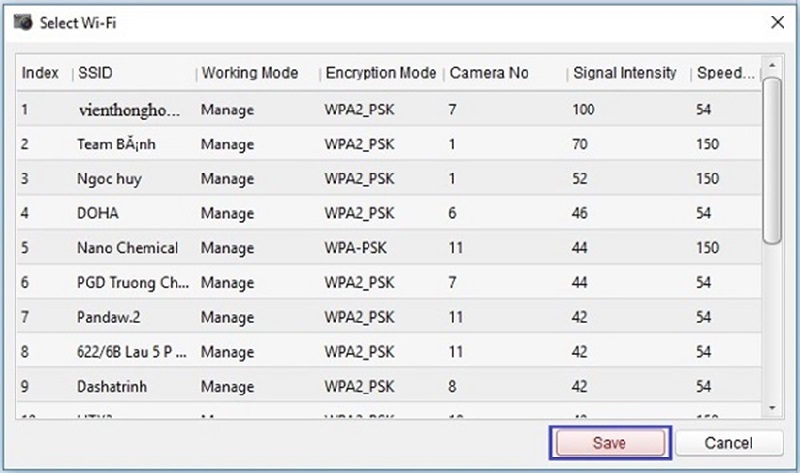Click the Encryption Mode column header

[x=380, y=73]
